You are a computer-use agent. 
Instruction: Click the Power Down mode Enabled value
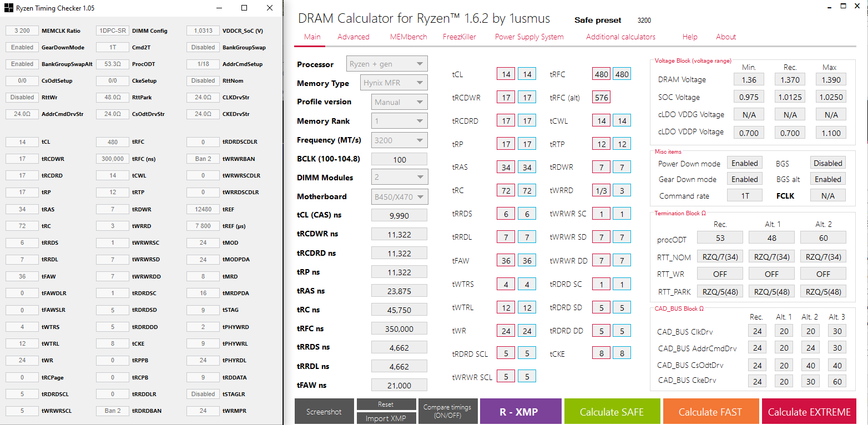tap(745, 163)
